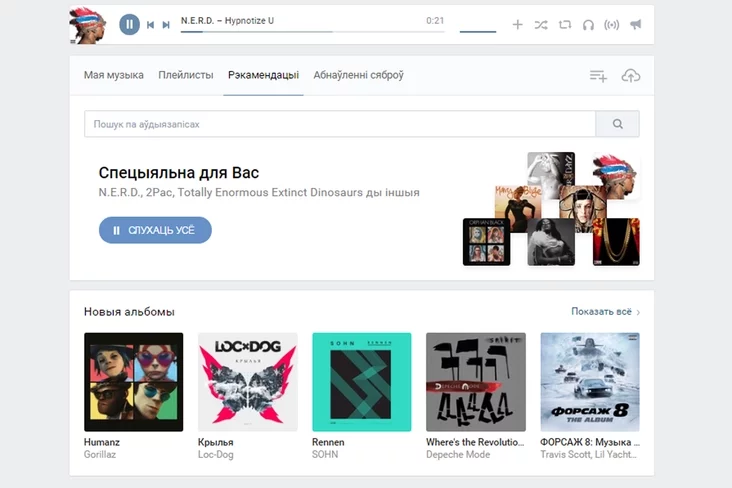Click the Спецыяльна для Вас heading
Viewport: 732px width, 488px height.
[179, 173]
